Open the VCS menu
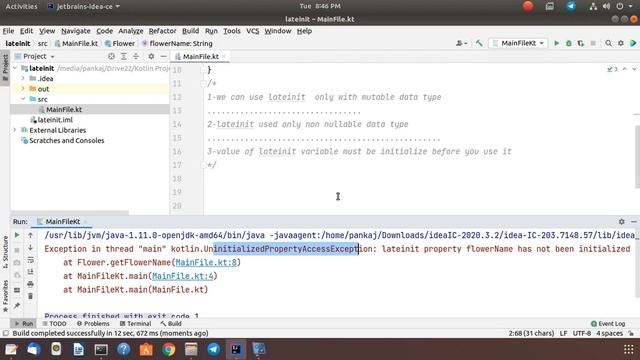 (253, 31)
